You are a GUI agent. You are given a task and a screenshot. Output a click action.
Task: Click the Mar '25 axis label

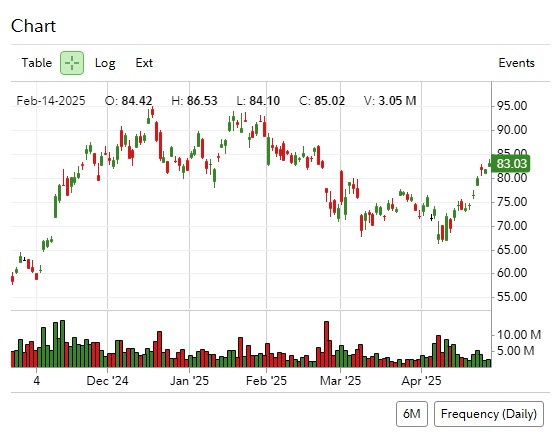point(340,380)
